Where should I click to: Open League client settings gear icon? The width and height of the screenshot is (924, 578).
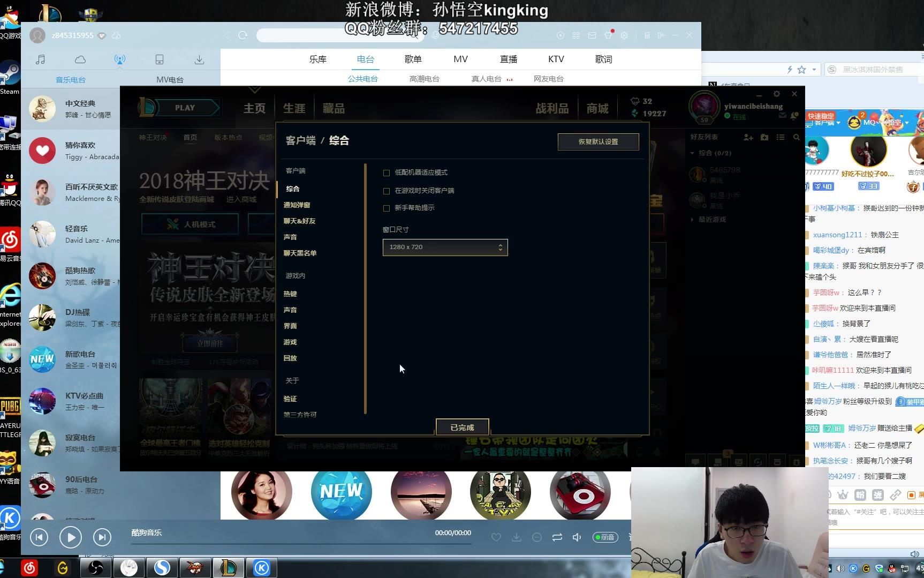777,93
